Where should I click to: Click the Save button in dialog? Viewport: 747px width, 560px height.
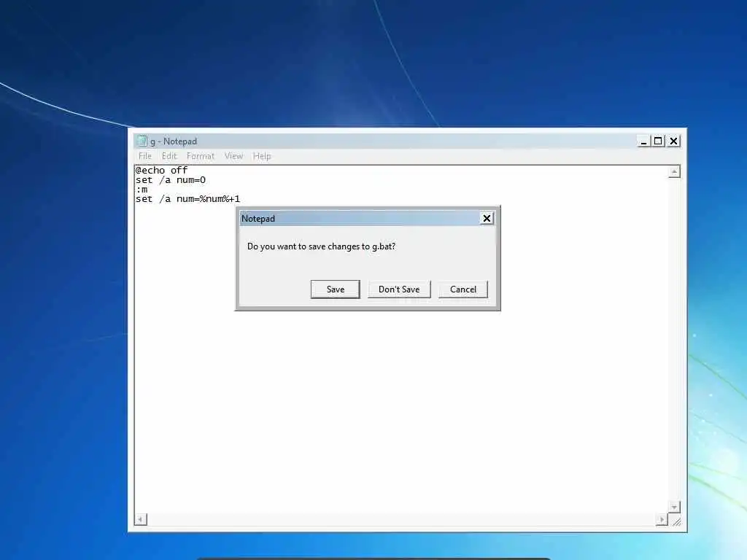(335, 289)
